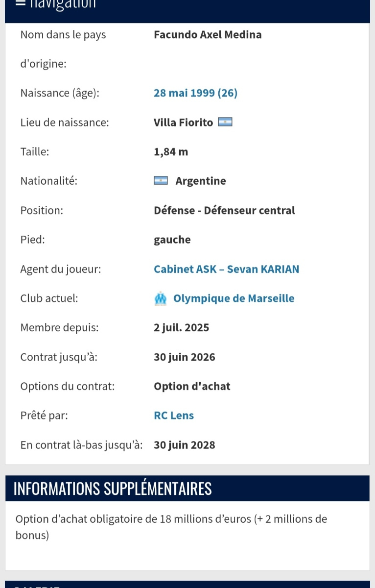Open the birth date link 28 mai 1999
Screen dimensions: 375x588
tap(195, 93)
